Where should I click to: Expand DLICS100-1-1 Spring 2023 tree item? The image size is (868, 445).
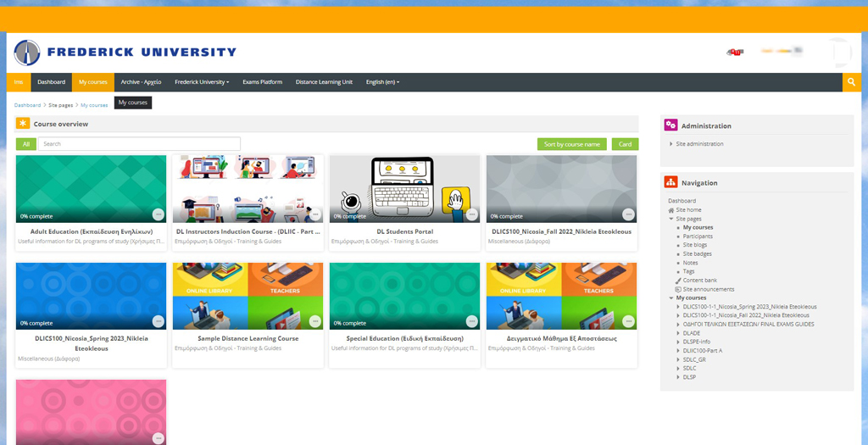click(x=678, y=307)
